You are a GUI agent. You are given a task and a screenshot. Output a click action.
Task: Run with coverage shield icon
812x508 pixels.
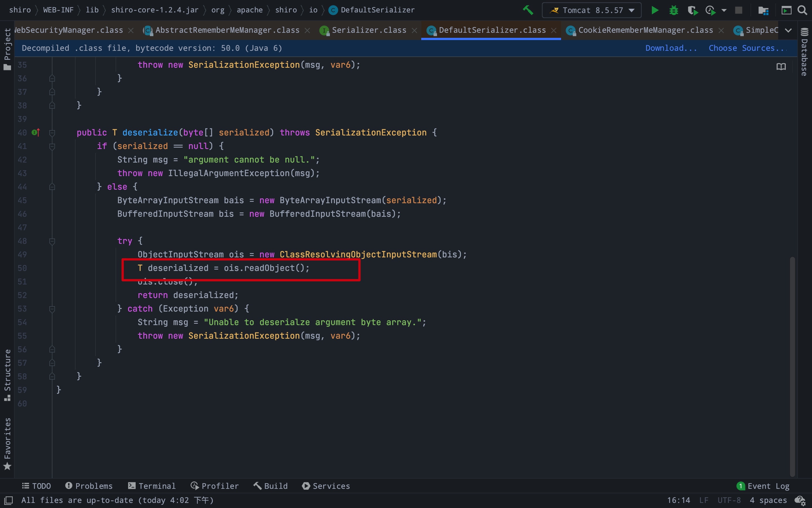tap(692, 10)
